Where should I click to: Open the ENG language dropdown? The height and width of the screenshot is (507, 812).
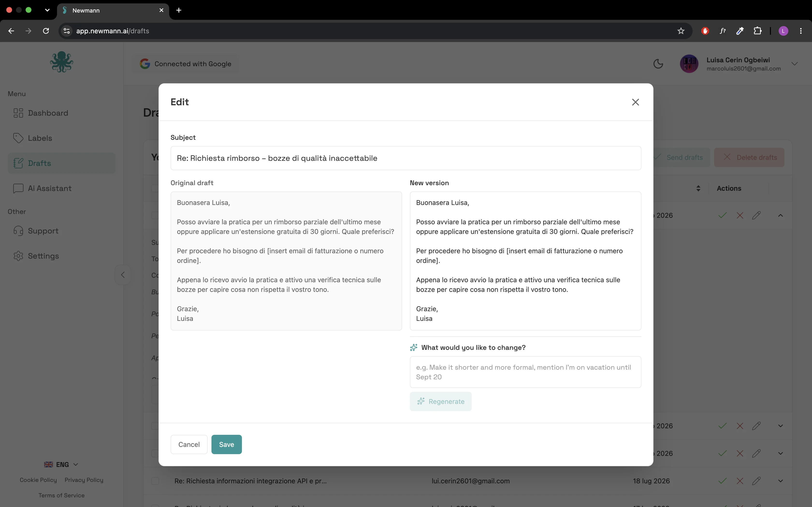[61, 465]
